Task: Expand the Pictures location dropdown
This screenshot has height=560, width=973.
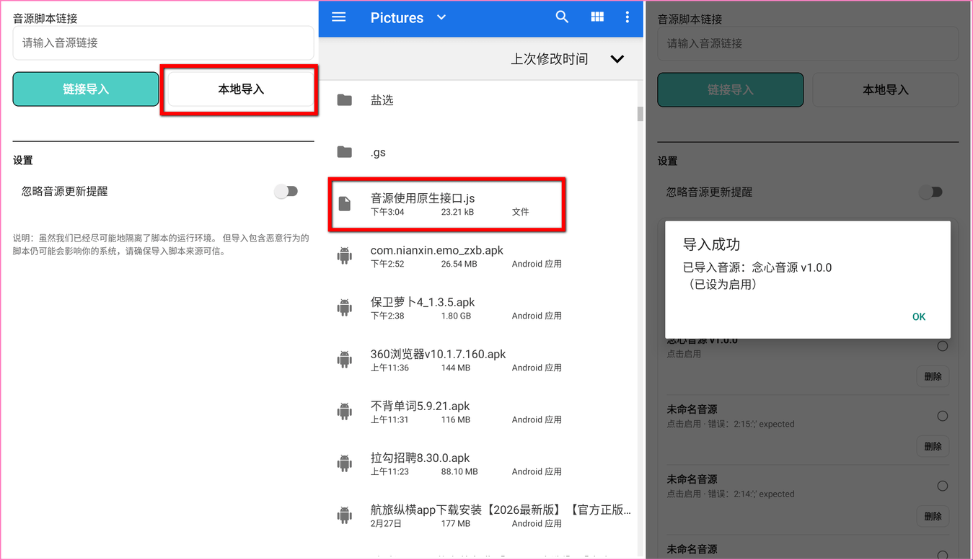Action: pos(441,18)
